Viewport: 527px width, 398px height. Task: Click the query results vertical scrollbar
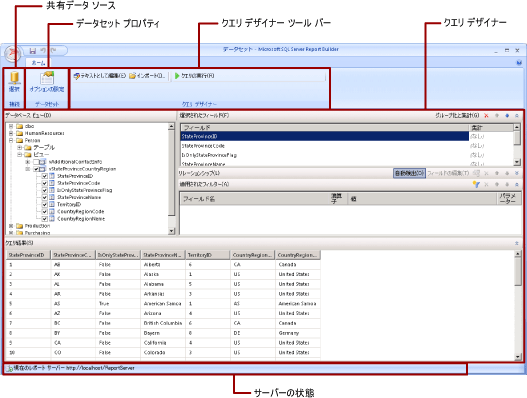(518, 305)
